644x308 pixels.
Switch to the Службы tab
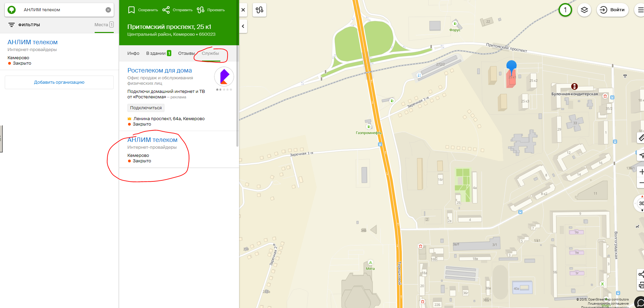(x=210, y=53)
